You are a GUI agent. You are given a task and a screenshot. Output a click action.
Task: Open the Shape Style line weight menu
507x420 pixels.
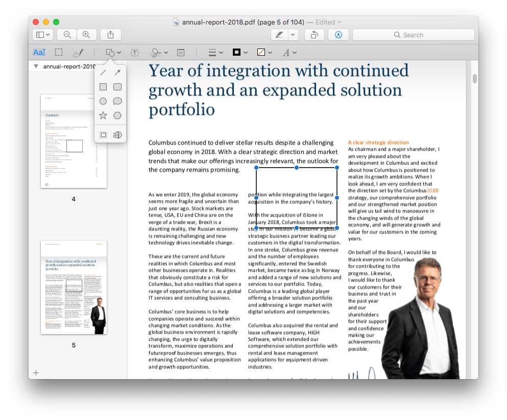pos(214,52)
